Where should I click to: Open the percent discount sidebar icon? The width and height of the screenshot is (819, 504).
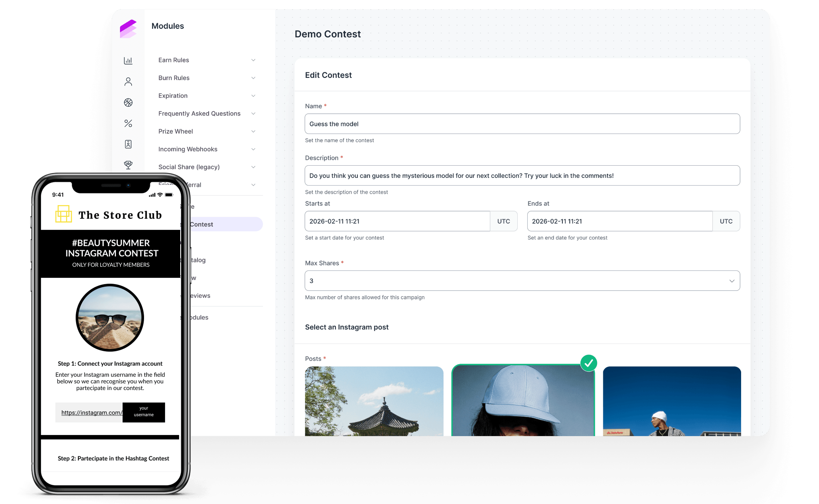tap(128, 123)
